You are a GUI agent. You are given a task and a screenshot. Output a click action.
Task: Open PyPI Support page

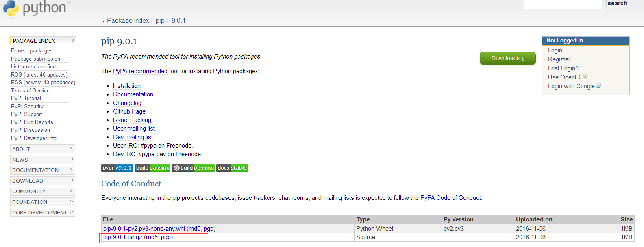point(26,114)
